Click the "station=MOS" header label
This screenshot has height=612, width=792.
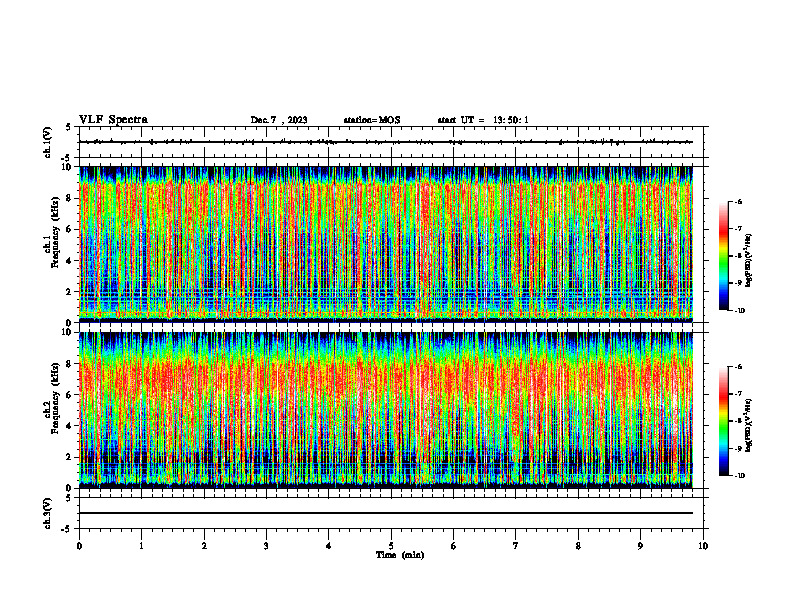pos(372,120)
